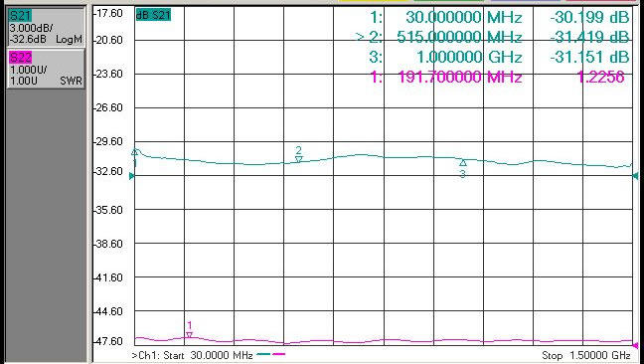The image size is (644, 364).
Task: Click the '-17.60' top axis label
Action: [x=108, y=13]
